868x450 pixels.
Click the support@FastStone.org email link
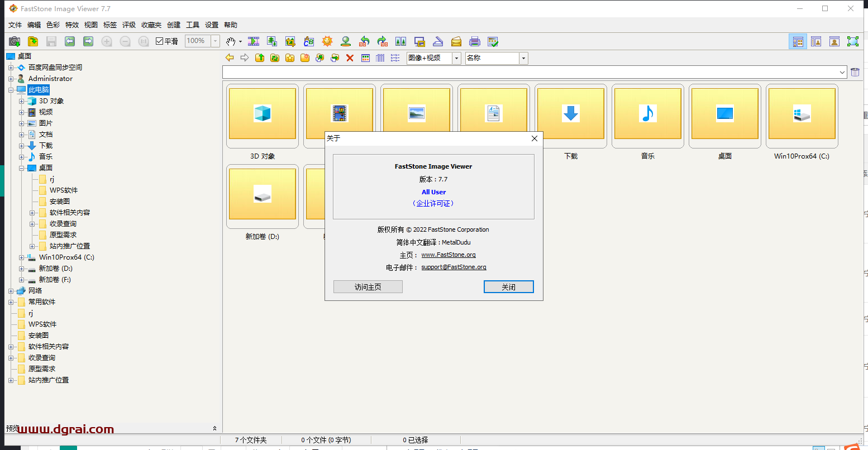point(454,267)
